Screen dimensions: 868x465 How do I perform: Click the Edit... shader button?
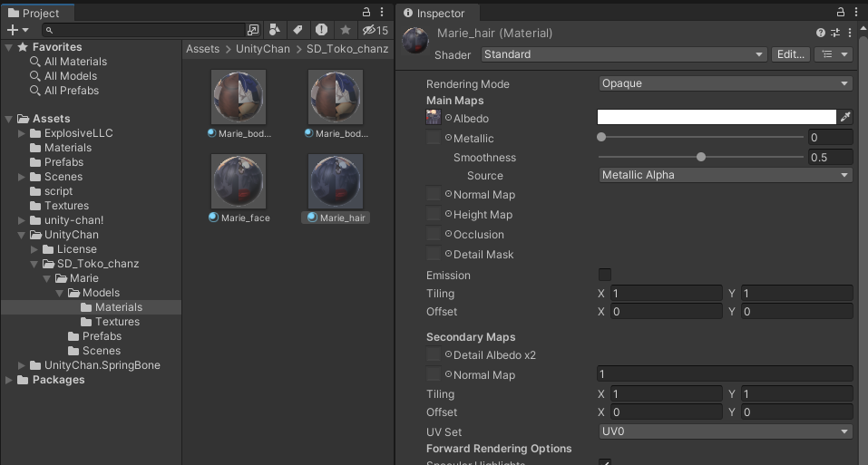pos(791,54)
